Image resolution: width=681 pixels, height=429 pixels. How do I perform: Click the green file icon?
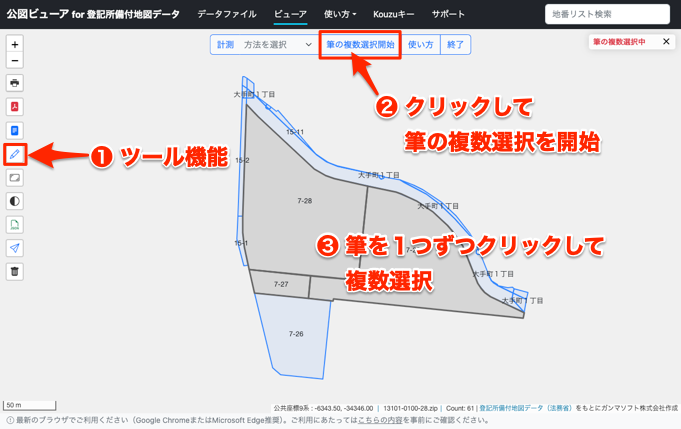(x=14, y=225)
